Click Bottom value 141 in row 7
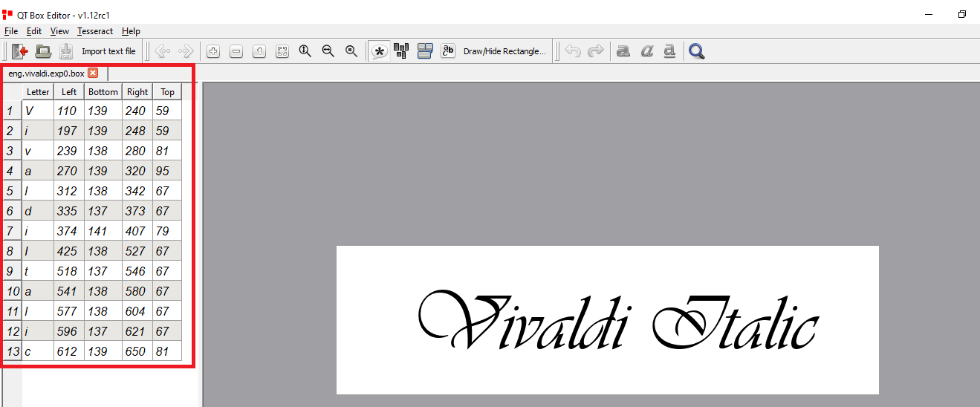This screenshot has width=980, height=407. (103, 231)
